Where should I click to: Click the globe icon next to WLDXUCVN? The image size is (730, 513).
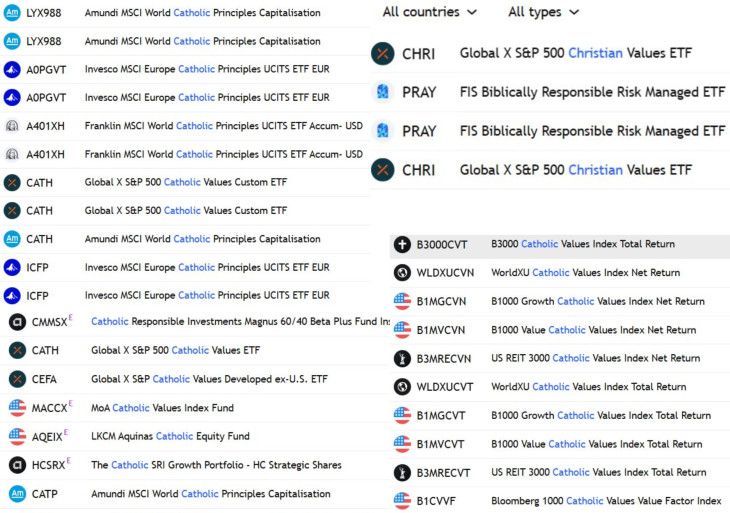coord(402,273)
